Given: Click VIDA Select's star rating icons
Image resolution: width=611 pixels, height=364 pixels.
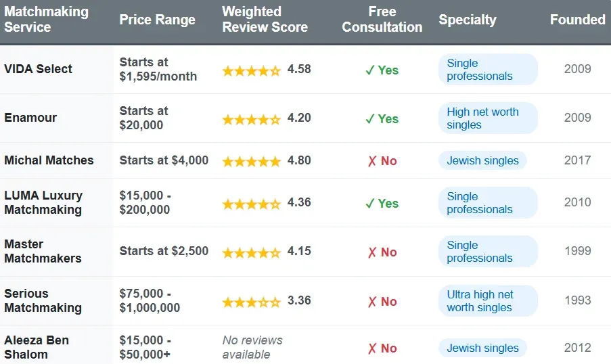Looking at the screenshot, I should pyautogui.click(x=251, y=70).
